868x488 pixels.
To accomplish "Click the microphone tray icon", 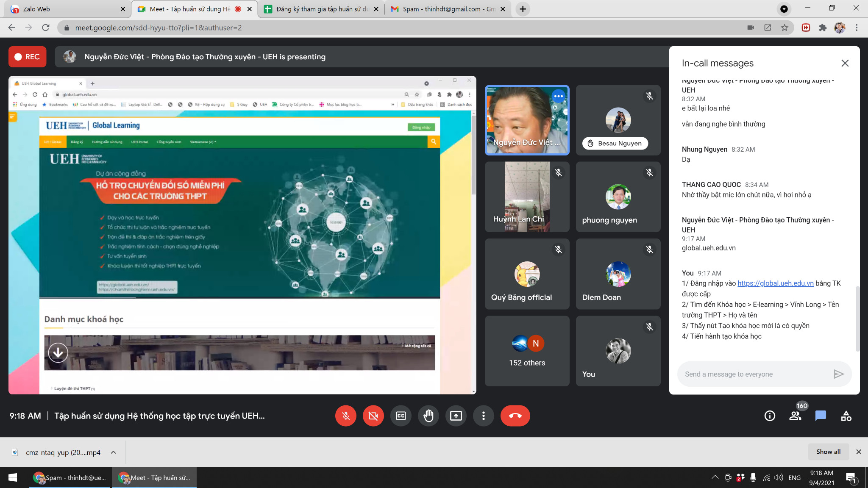I will coord(753,477).
